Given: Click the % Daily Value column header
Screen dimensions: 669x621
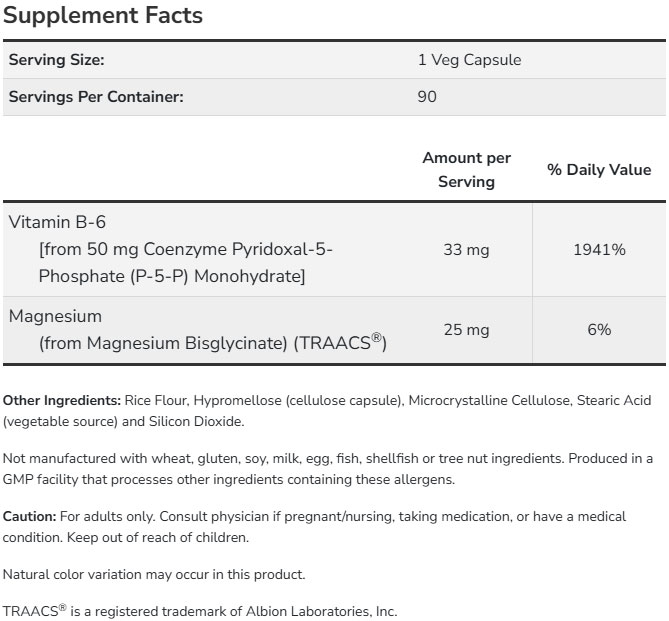Looking at the screenshot, I should pyautogui.click(x=598, y=170).
